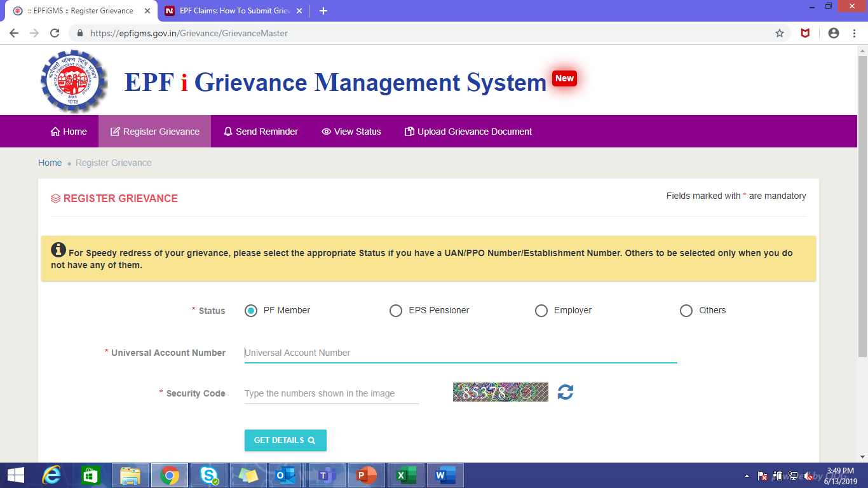868x488 pixels.
Task: Open the McAfee extension
Action: pos(805,33)
